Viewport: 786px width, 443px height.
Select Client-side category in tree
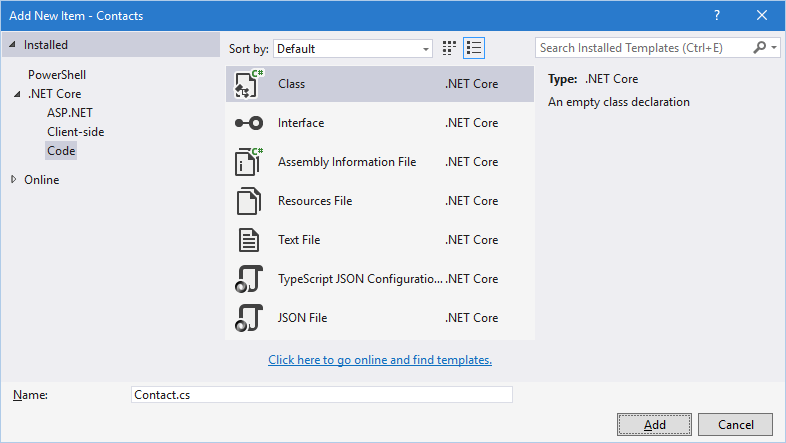coord(75,132)
